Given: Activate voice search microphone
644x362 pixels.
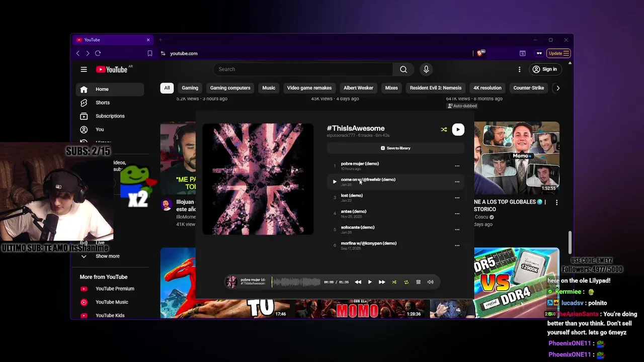Looking at the screenshot, I should (x=426, y=69).
